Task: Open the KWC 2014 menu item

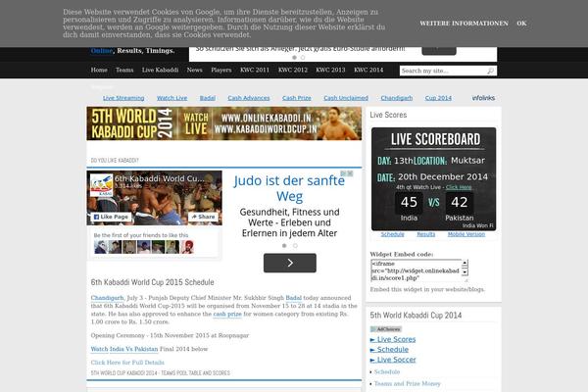Action: click(368, 71)
